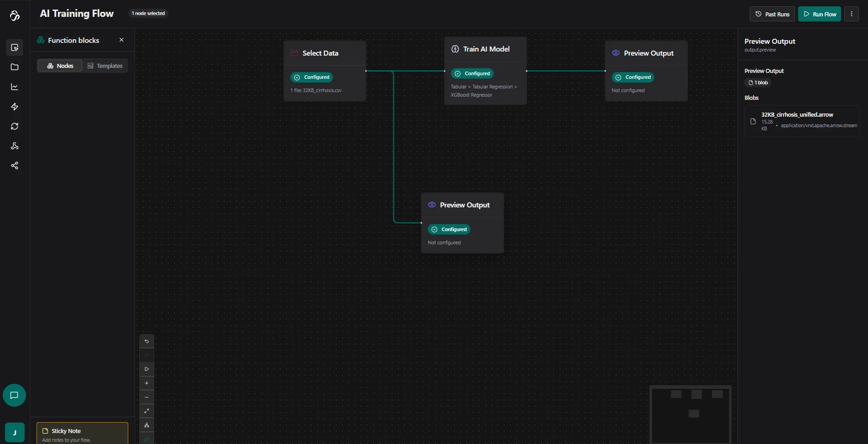868x444 pixels.
Task: Switch to the Templates tab
Action: [x=105, y=66]
